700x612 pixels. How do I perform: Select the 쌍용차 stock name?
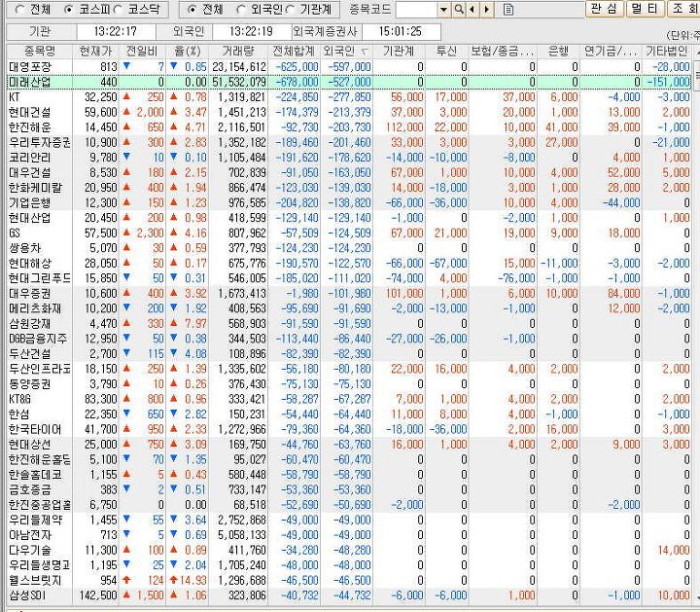[x=24, y=248]
